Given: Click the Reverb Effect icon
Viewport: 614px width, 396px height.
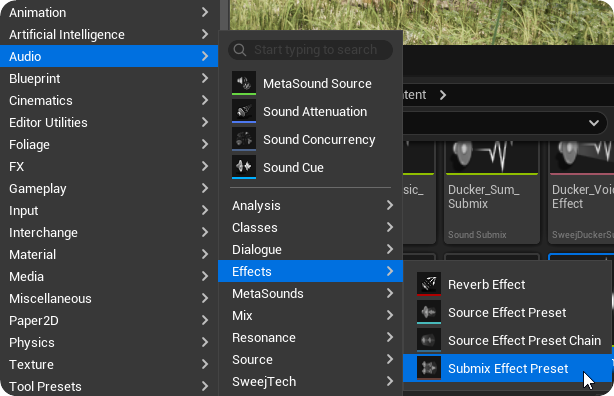Looking at the screenshot, I should [429, 284].
